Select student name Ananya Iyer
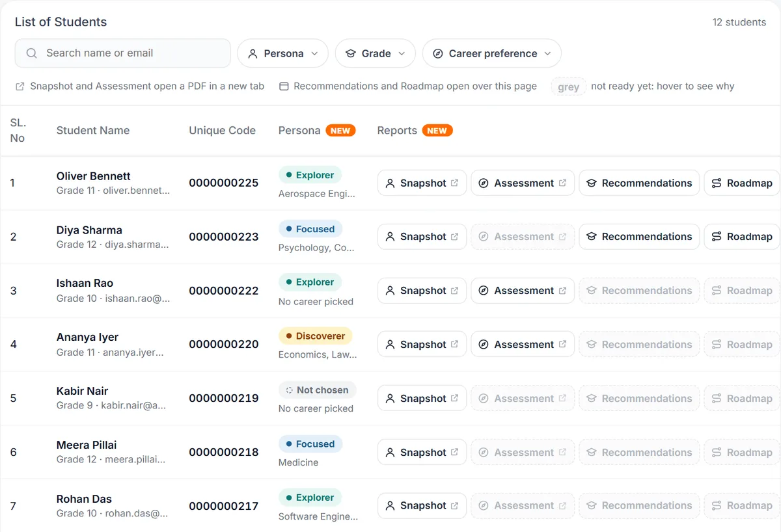 click(87, 338)
